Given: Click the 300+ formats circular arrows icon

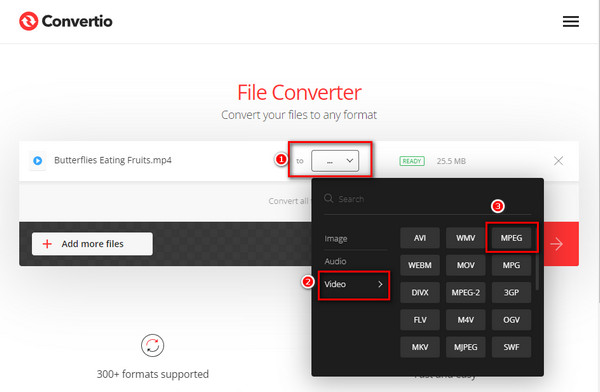Looking at the screenshot, I should click(x=152, y=345).
